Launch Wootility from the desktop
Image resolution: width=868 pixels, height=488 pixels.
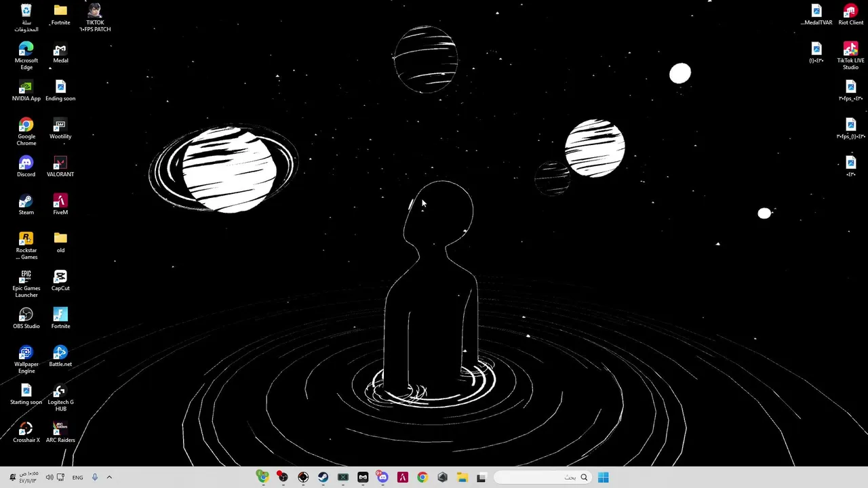click(x=60, y=129)
